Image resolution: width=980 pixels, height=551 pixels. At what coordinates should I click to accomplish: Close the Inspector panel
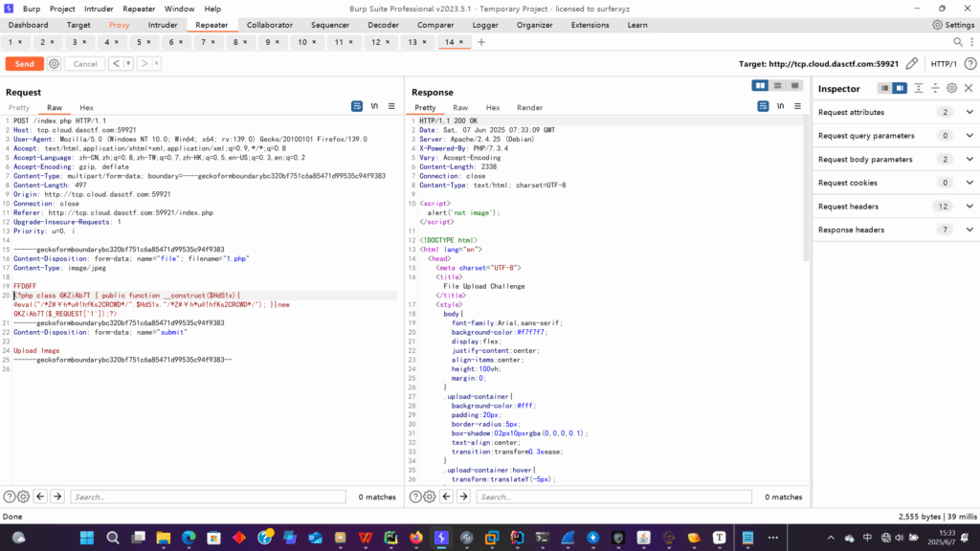coord(969,88)
